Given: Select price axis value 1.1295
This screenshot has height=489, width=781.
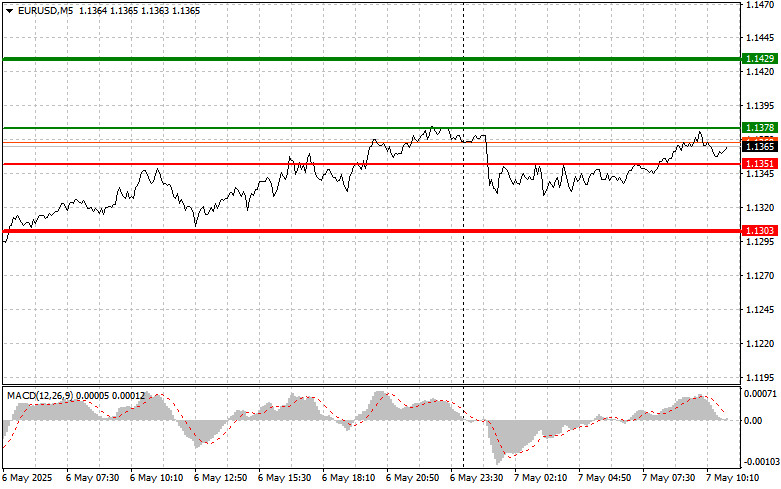Looking at the screenshot, I should coord(760,242).
